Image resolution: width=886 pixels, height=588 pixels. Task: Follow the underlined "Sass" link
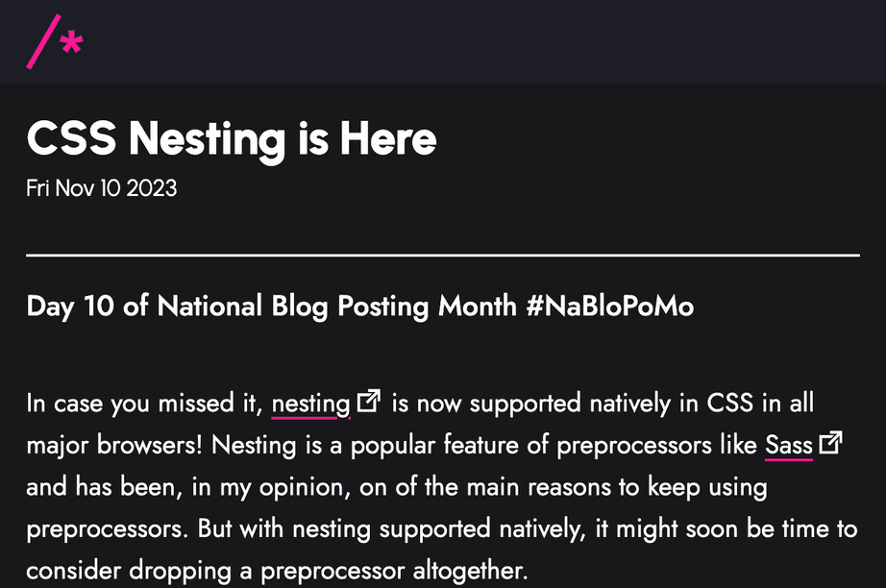[x=789, y=446]
